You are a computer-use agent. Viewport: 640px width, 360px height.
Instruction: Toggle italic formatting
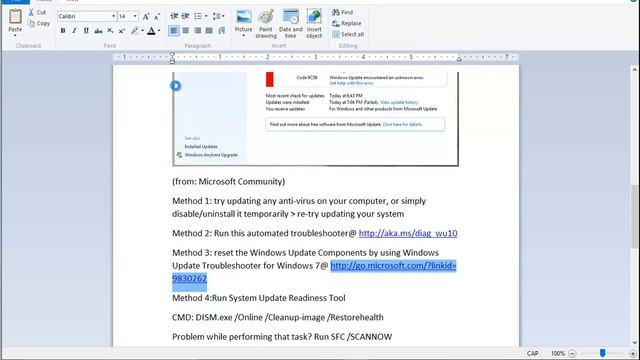pos(74,31)
